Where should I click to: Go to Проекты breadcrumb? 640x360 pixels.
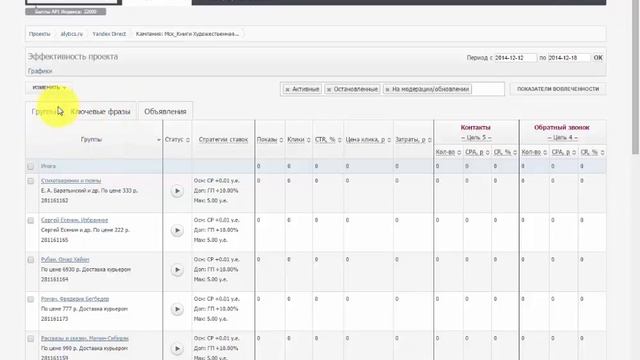click(x=40, y=34)
